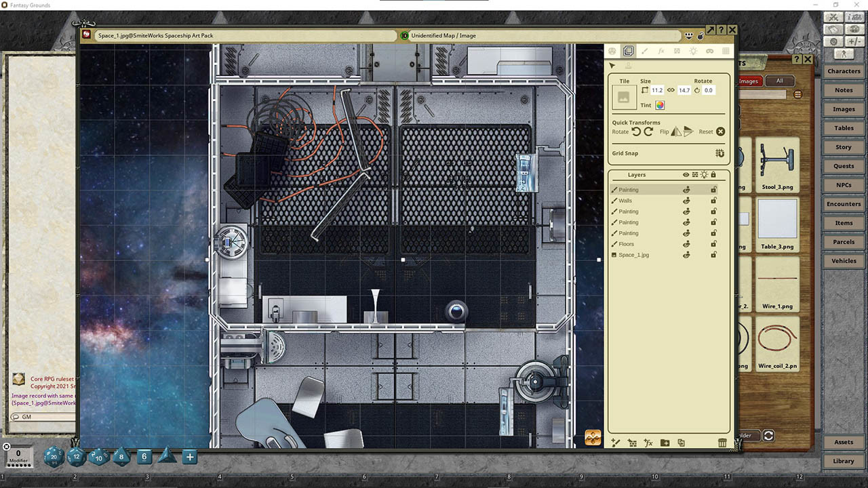This screenshot has width=868, height=488.
Task: Unlock the Floors layer
Action: tap(713, 244)
